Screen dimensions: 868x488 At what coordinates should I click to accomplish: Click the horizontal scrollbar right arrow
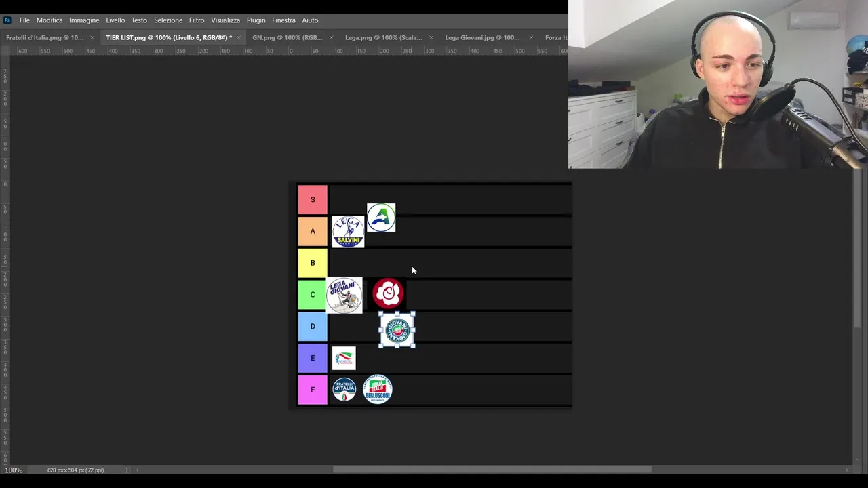847,470
